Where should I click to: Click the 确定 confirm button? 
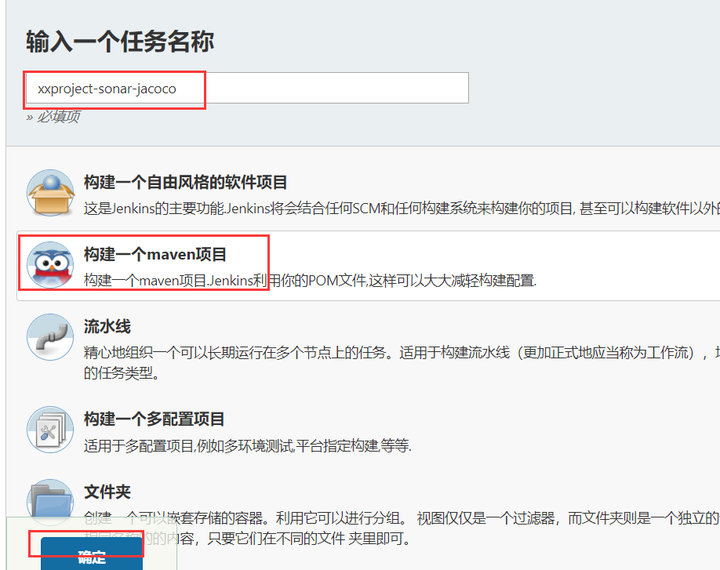coord(92,554)
